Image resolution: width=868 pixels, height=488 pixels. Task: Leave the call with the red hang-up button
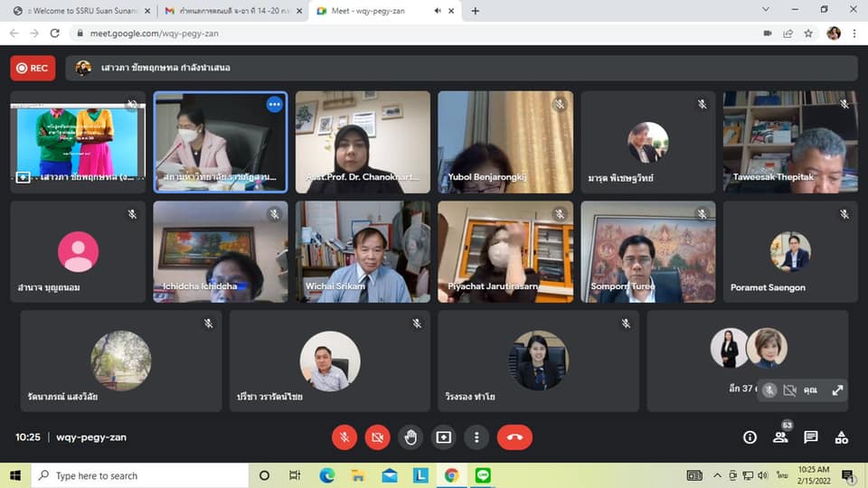pos(514,437)
